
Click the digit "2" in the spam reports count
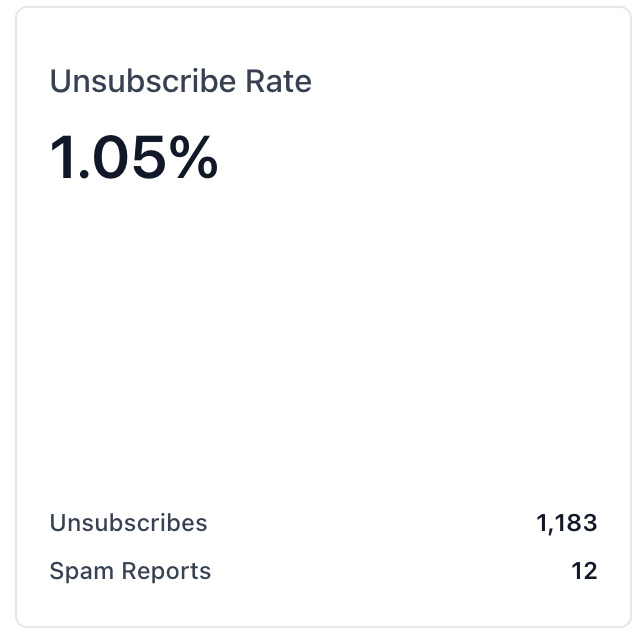[590, 572]
